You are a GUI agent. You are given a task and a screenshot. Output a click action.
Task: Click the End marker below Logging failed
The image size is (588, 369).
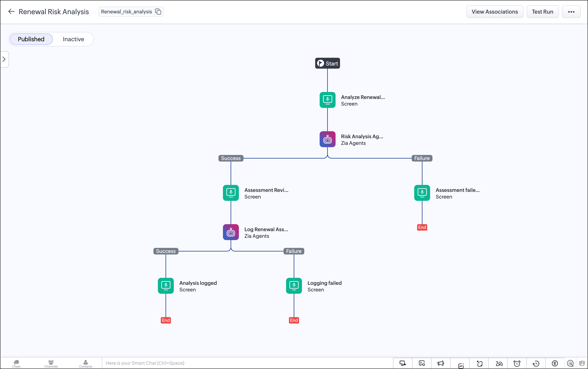tap(294, 320)
